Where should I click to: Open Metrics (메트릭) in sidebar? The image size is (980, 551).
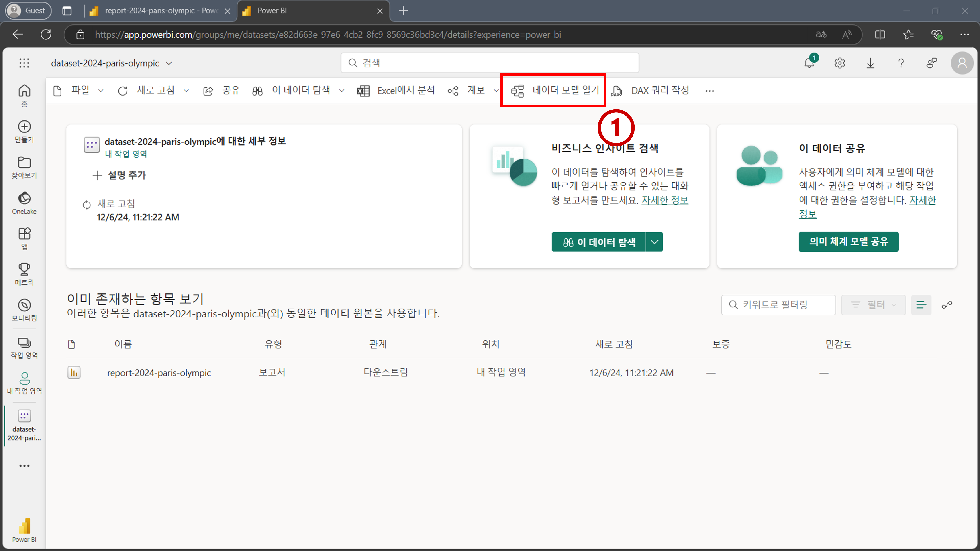tap(24, 274)
